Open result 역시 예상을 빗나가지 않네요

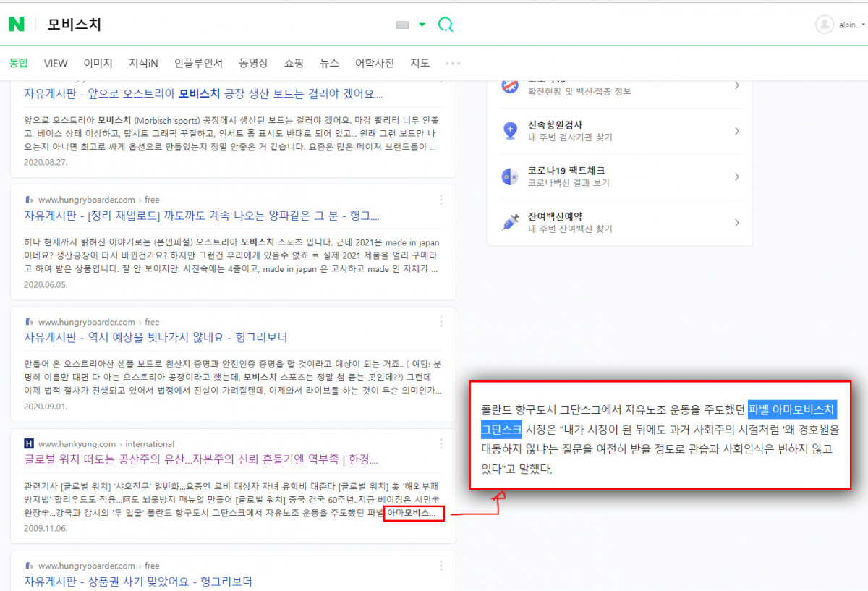pos(156,337)
